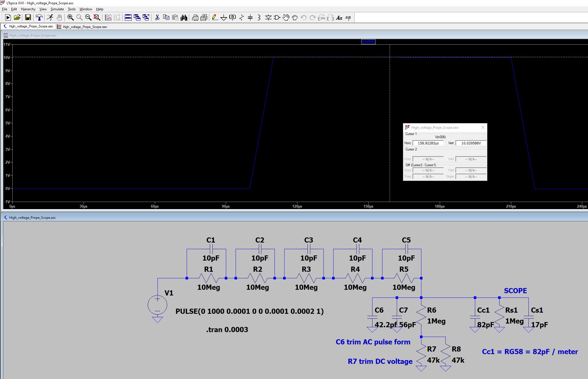Click the Horz value field in the cursor window

pos(428,143)
